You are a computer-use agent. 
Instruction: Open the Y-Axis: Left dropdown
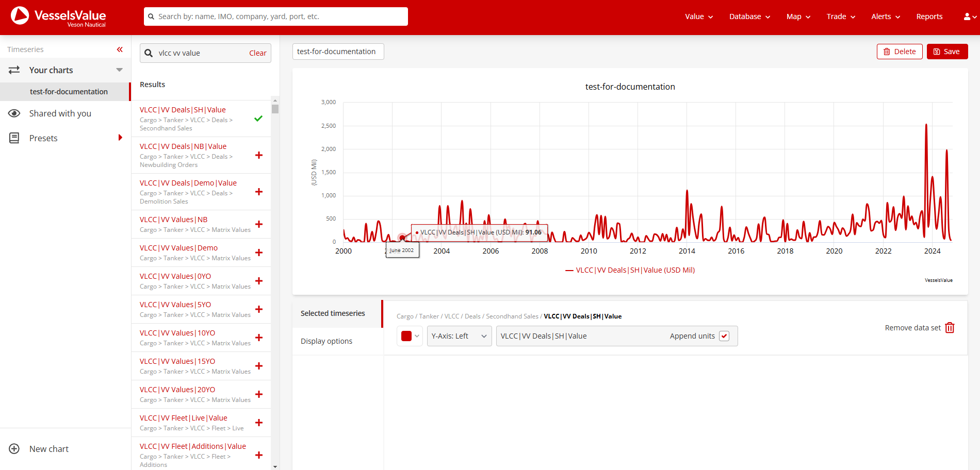tap(459, 336)
